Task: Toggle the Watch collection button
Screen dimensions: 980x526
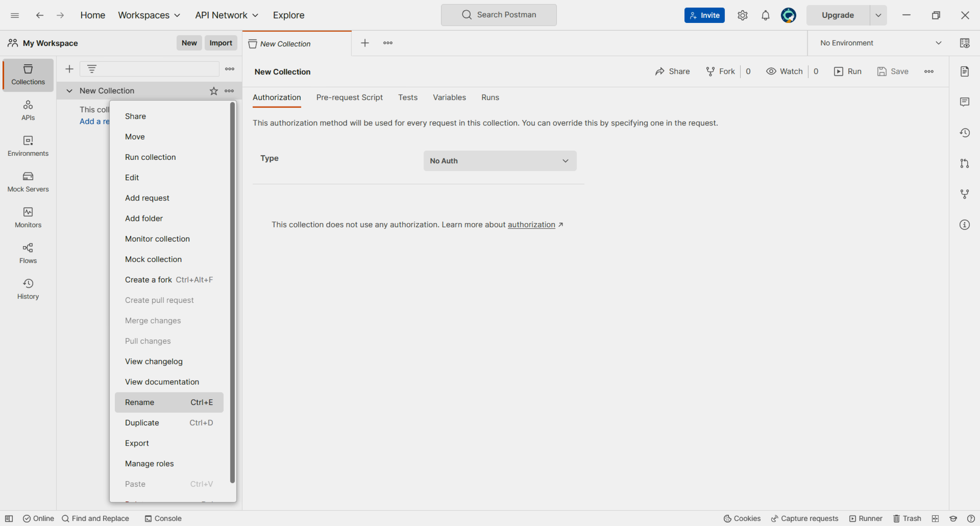Action: tap(784, 72)
